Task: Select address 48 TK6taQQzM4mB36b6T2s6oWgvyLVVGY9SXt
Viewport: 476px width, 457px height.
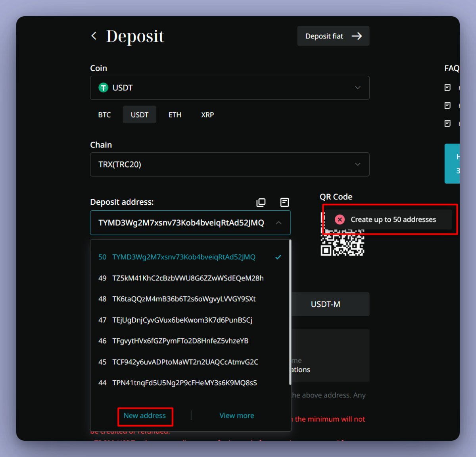Action: point(190,299)
